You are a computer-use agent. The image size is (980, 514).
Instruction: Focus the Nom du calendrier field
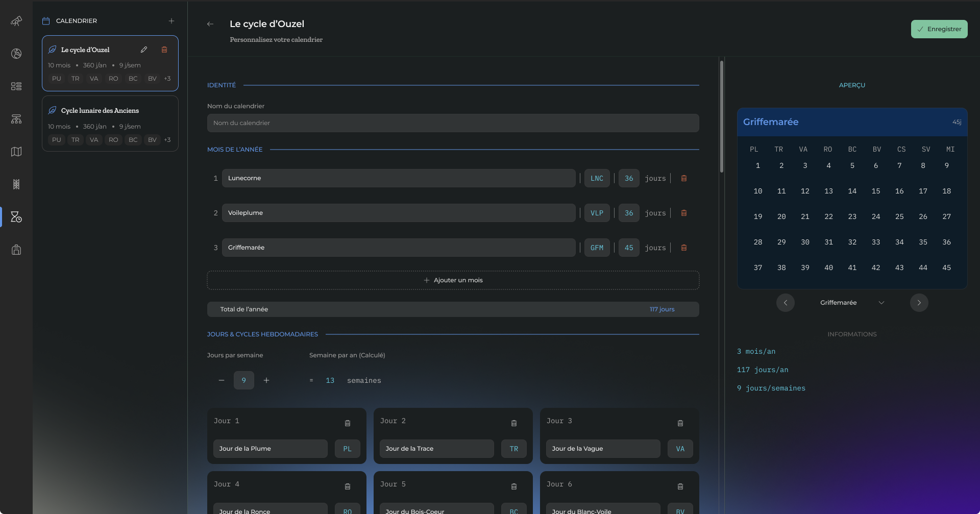tap(453, 123)
